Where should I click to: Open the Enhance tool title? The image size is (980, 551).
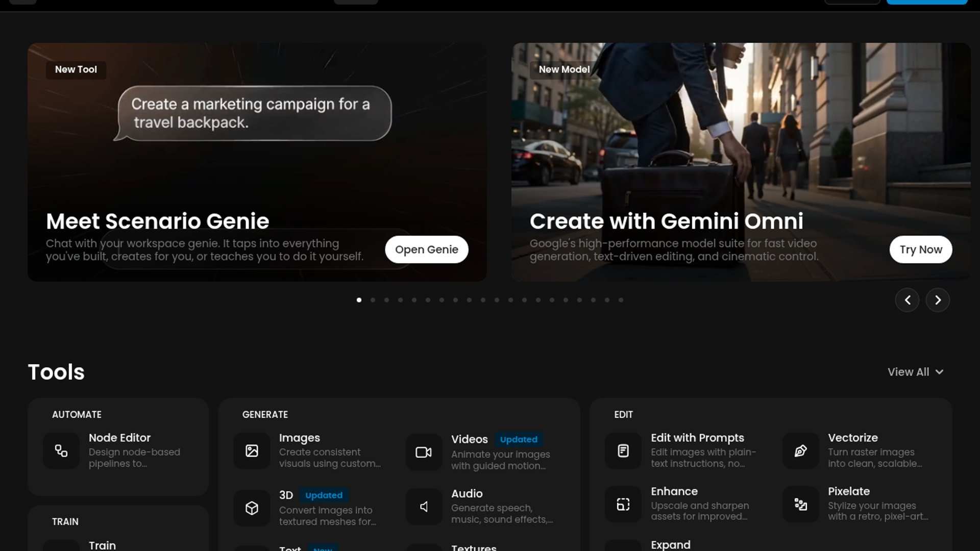coord(674,491)
